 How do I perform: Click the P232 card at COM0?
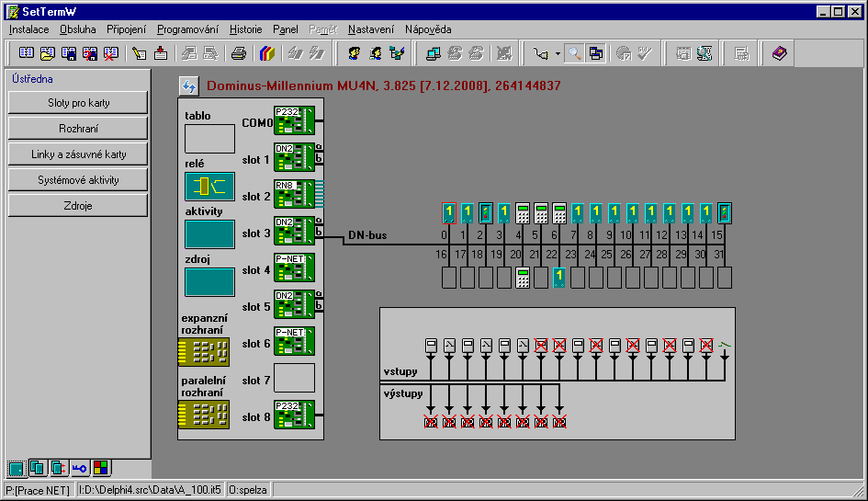point(294,120)
